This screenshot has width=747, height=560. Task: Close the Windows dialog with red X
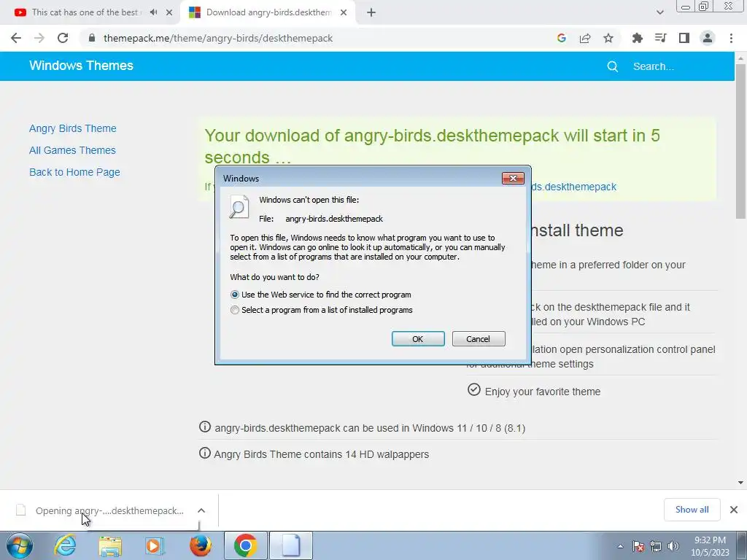tap(513, 178)
